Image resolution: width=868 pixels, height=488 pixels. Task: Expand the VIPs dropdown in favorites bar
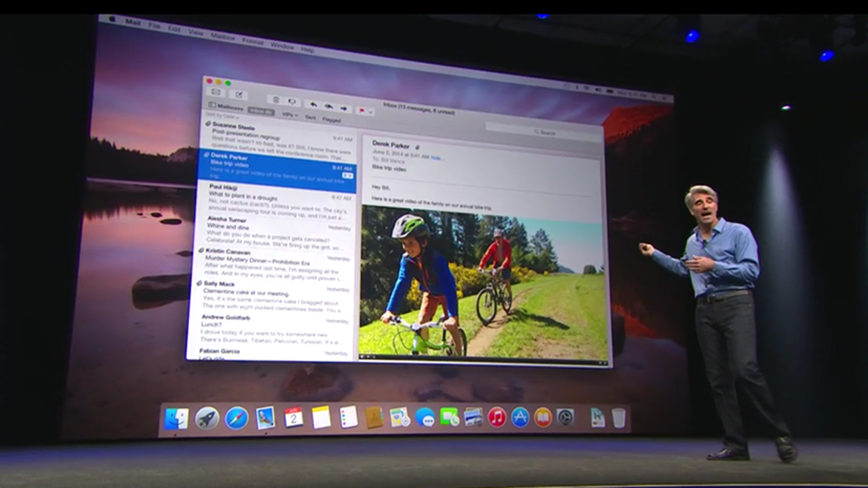[x=289, y=115]
